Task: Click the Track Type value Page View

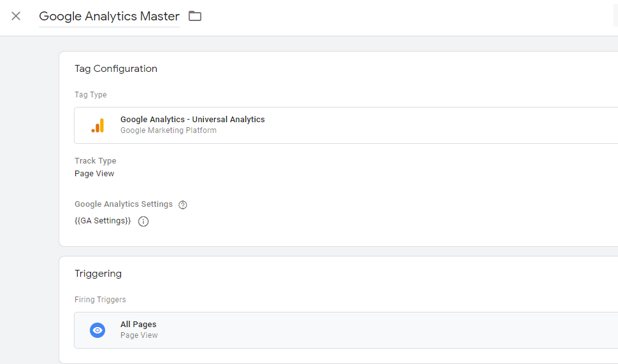Action: (94, 174)
